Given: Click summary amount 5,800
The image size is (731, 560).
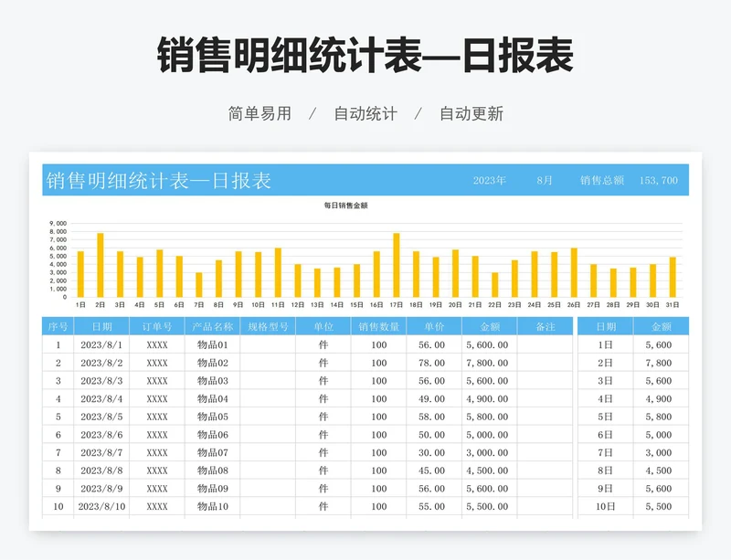Looking at the screenshot, I should point(661,417).
